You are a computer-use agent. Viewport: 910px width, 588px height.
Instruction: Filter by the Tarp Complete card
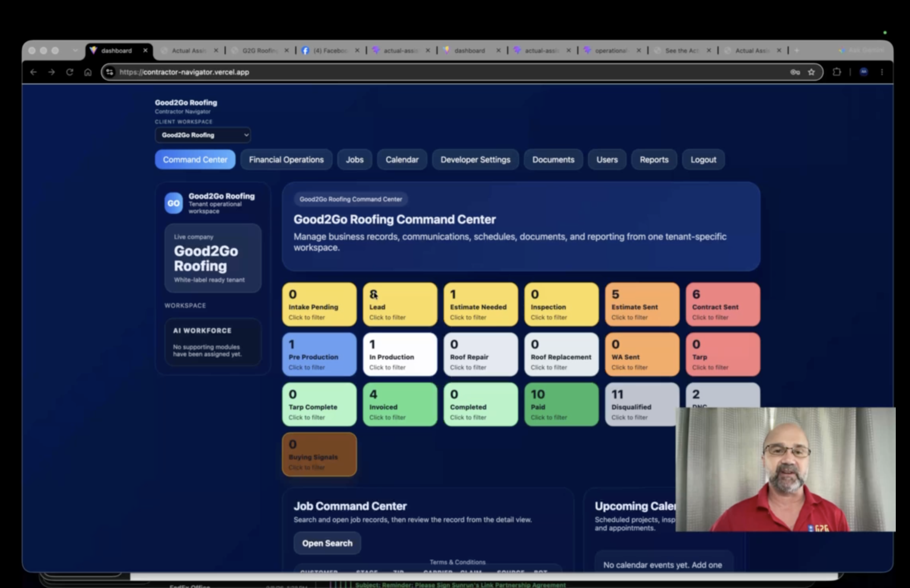click(x=319, y=404)
